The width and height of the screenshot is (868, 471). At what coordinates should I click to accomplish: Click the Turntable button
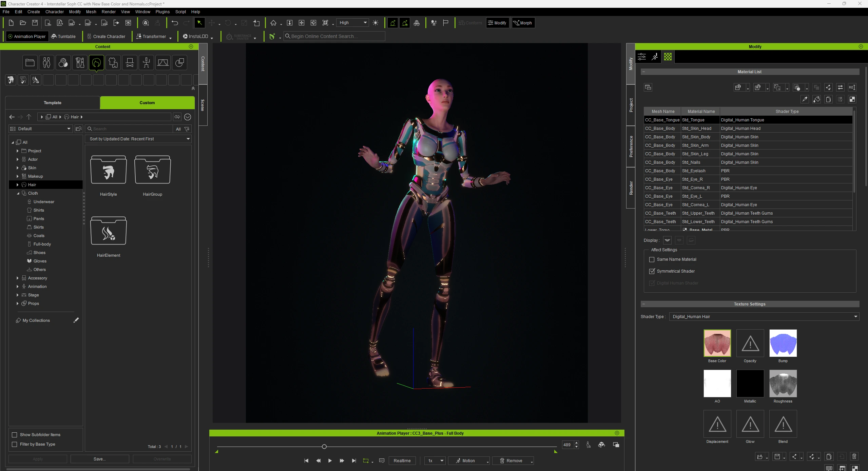point(63,36)
